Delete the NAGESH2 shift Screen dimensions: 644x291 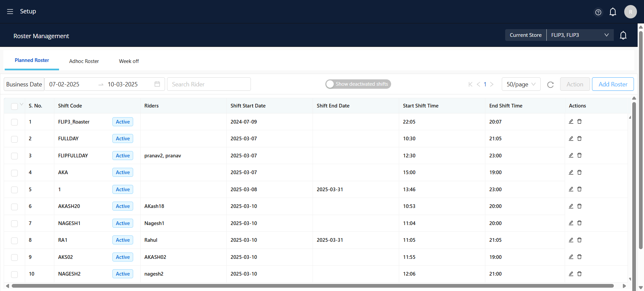pos(579,274)
